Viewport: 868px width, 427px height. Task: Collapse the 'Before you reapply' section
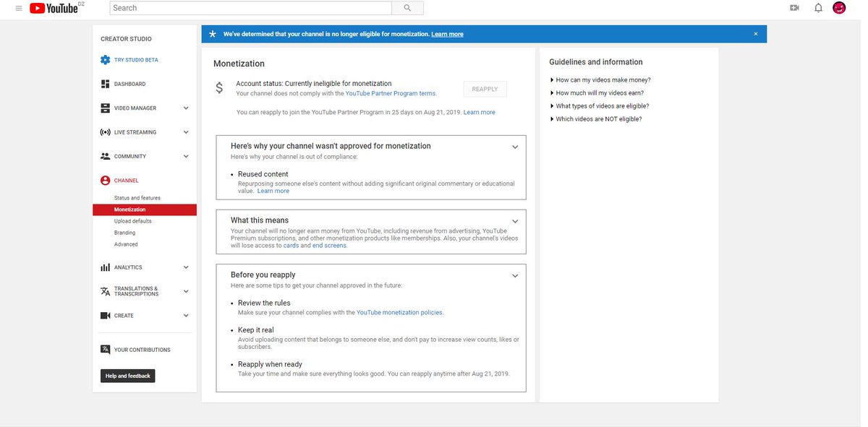click(x=515, y=276)
